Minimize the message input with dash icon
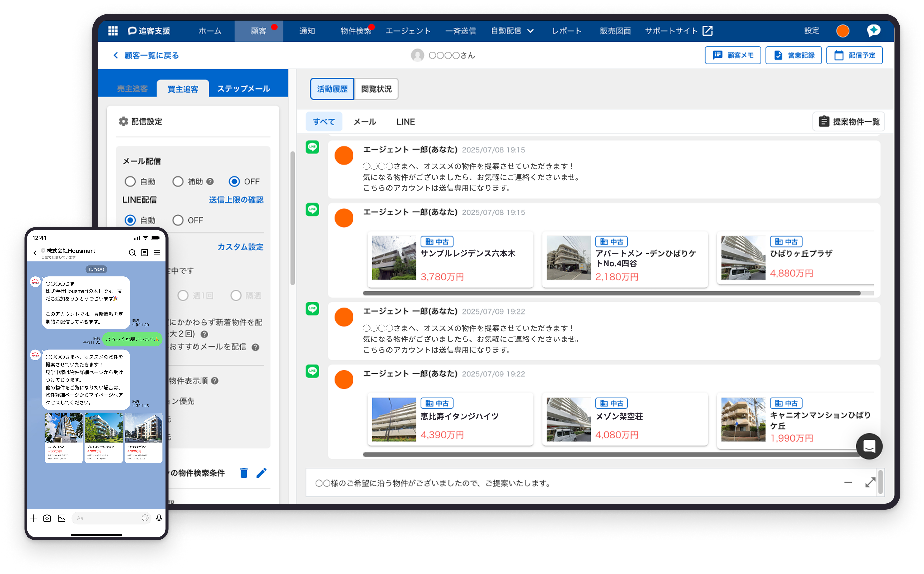The image size is (924, 574). tap(848, 483)
